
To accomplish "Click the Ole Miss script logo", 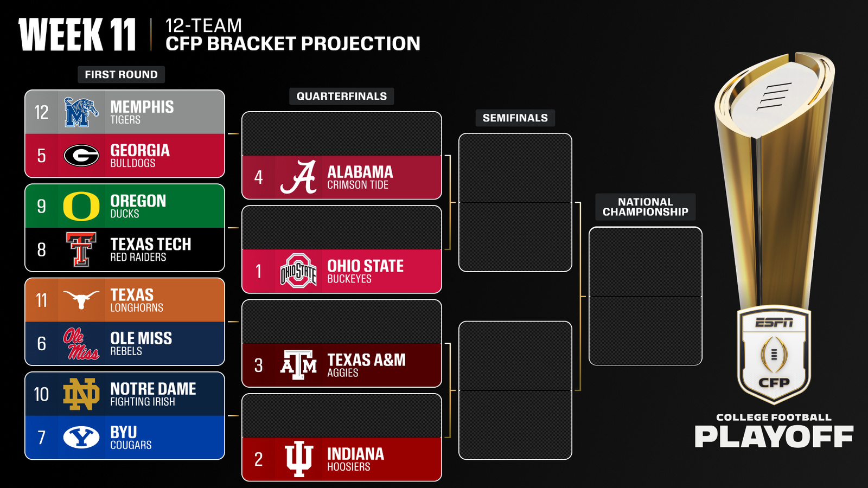I will 81,343.
